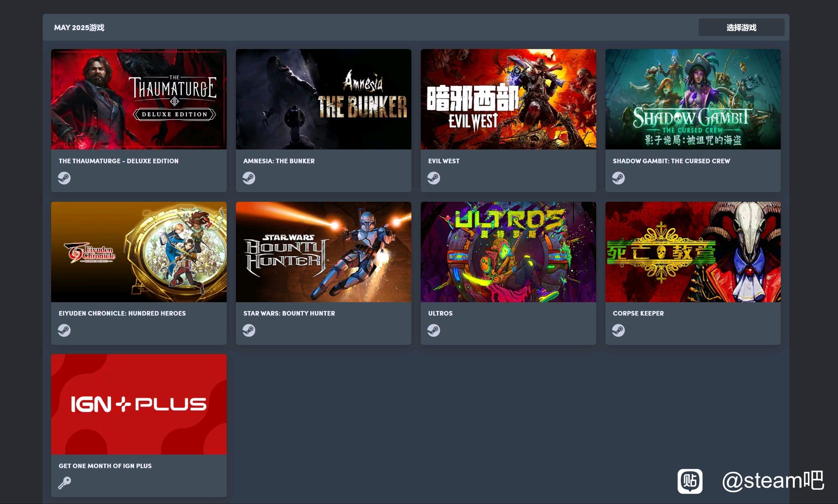Select the Evil West game artwork
The height and width of the screenshot is (504, 838).
coord(508,99)
